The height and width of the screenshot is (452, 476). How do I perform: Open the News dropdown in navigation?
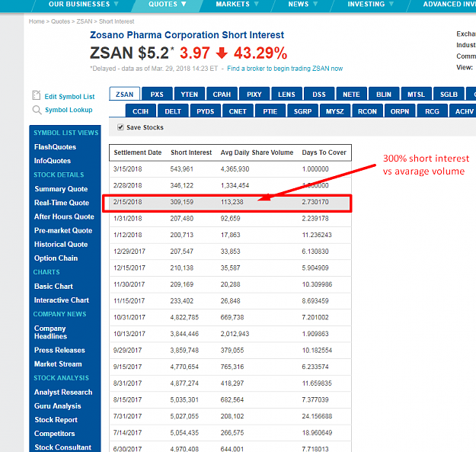pyautogui.click(x=302, y=5)
